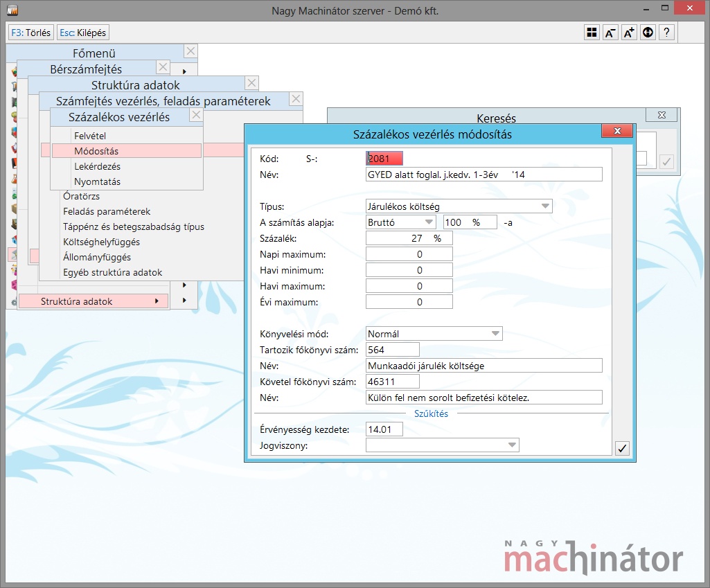Click the Szűkítés section label
710x588 pixels.
click(x=431, y=413)
